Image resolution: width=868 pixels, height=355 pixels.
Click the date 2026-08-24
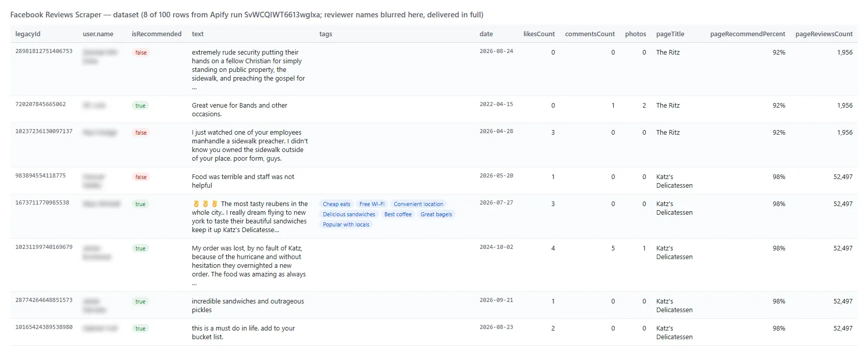coord(496,52)
